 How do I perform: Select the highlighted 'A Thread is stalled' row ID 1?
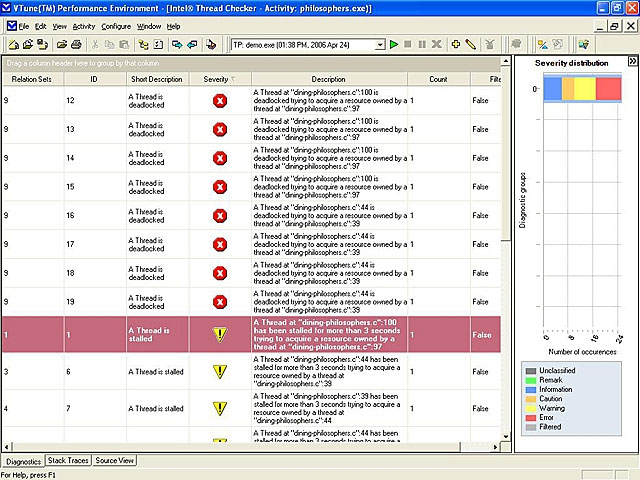(251, 334)
